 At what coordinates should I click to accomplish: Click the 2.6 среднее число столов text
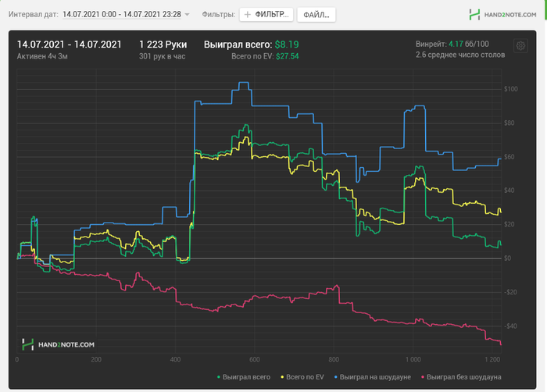tap(460, 55)
